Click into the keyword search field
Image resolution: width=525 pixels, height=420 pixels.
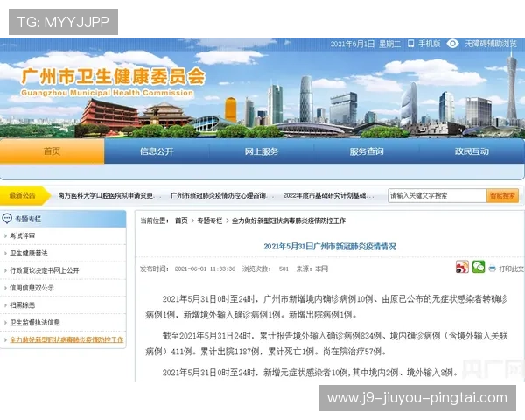tap(437, 196)
